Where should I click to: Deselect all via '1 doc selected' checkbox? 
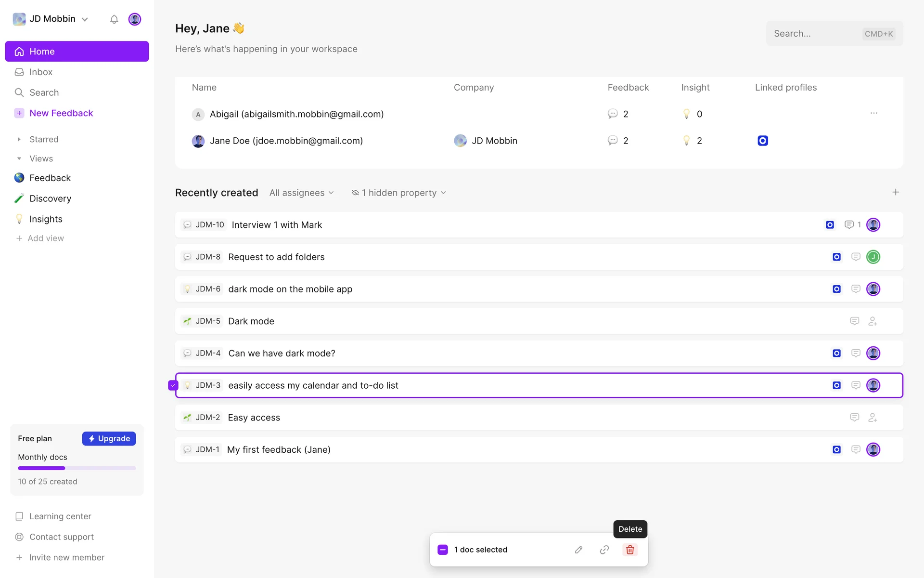tap(443, 550)
